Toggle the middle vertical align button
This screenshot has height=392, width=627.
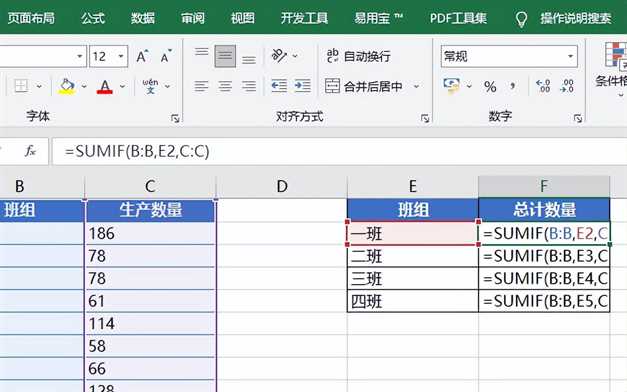225,56
